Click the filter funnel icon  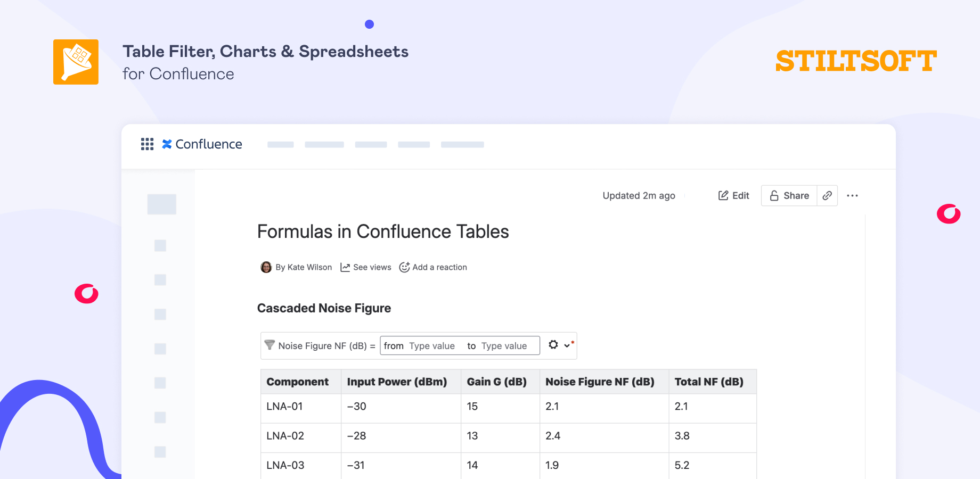click(x=270, y=345)
